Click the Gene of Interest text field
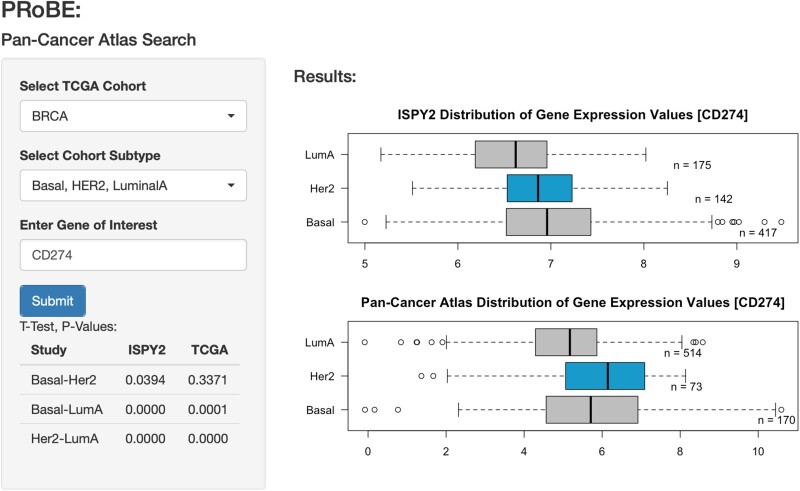 pos(133,254)
